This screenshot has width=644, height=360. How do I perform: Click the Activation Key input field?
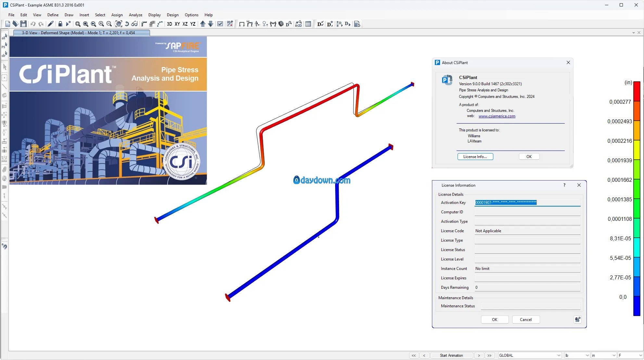pyautogui.click(x=527, y=203)
